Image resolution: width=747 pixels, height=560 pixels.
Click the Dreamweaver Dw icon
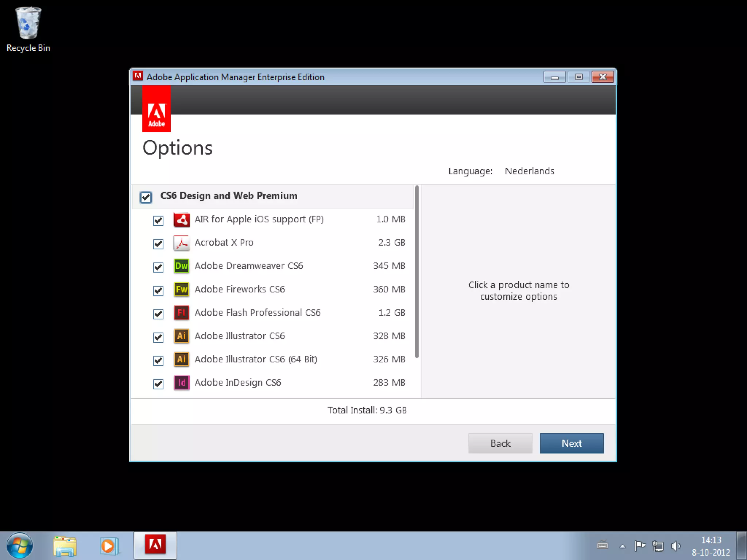181,266
